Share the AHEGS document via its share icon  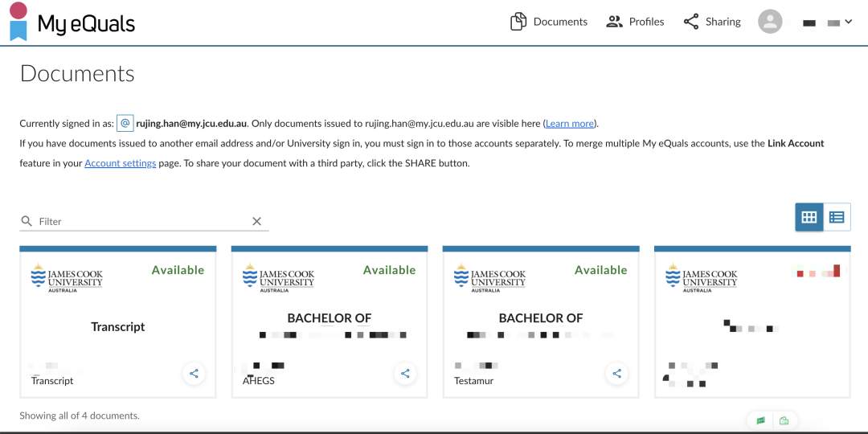405,373
